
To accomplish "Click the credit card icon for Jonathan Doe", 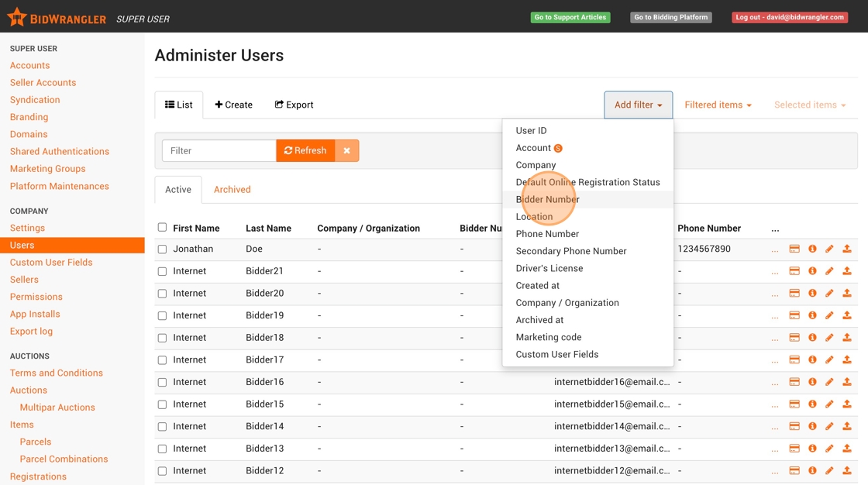I will click(794, 249).
